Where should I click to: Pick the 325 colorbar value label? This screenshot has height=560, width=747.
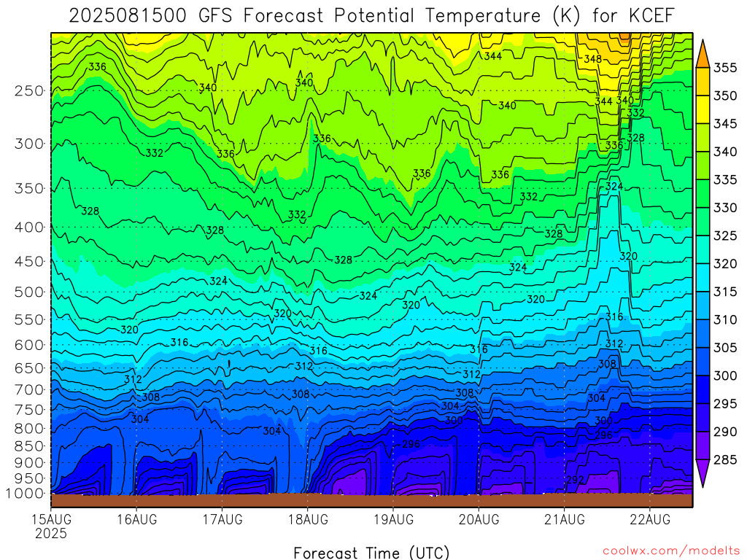pyautogui.click(x=725, y=236)
